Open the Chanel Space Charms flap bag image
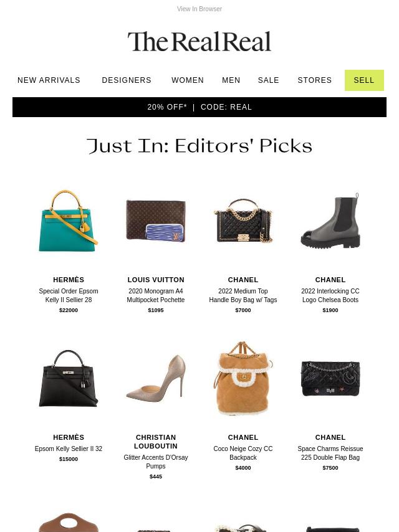The image size is (399, 532). (x=330, y=378)
